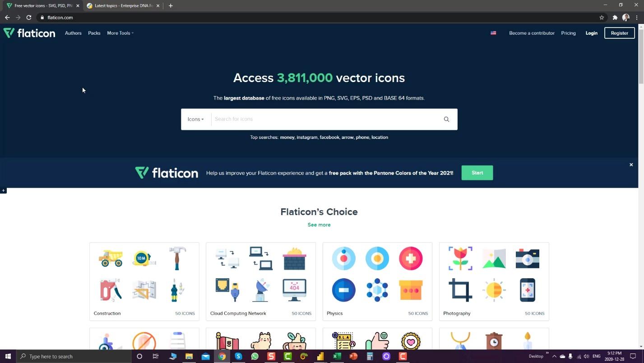Select the camera icon in Photography

click(x=527, y=258)
